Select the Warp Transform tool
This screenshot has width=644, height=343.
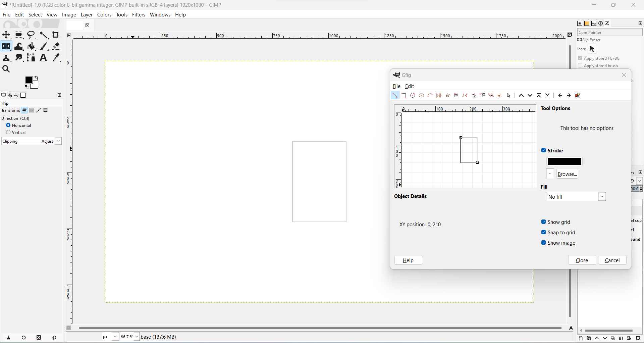19,46
